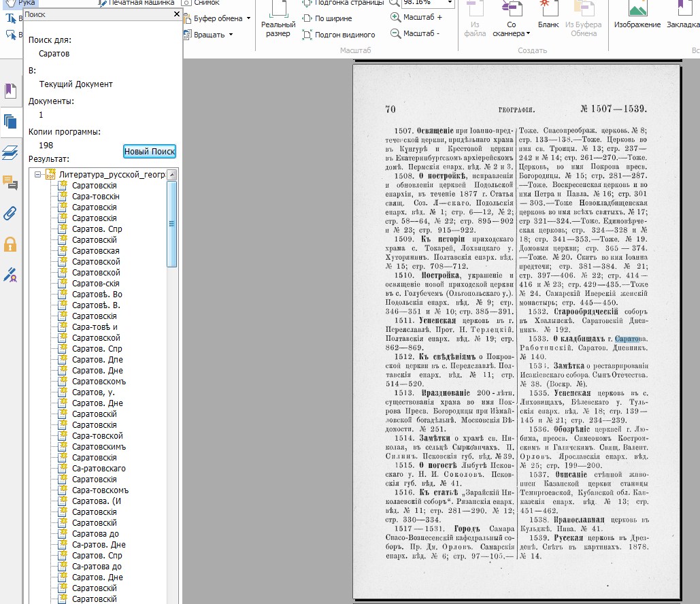Start a Новый Поиск new search
This screenshot has width=700, height=604.
click(x=150, y=151)
